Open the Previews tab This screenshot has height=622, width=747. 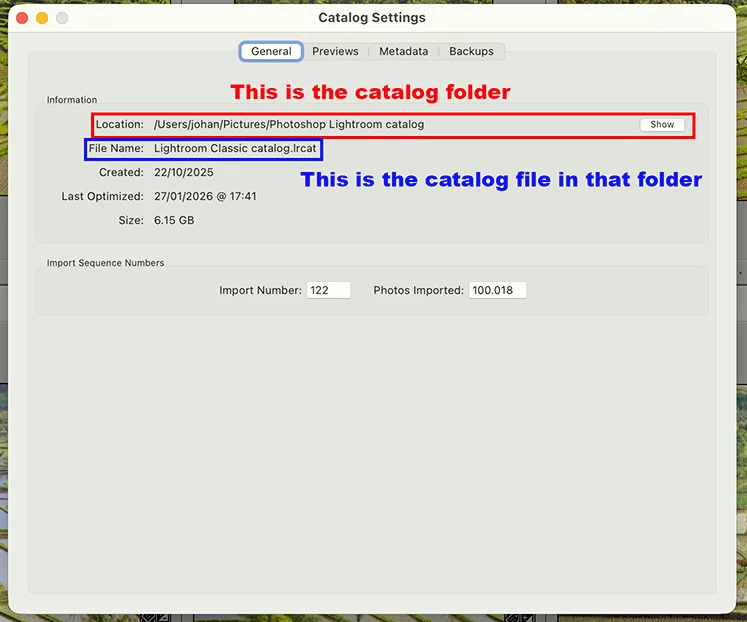pyautogui.click(x=335, y=51)
